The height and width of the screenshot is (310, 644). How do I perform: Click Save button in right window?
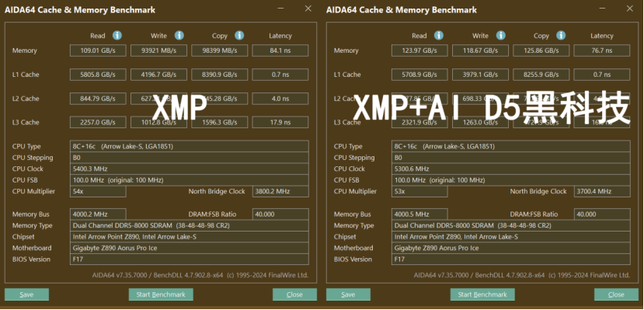click(x=348, y=294)
